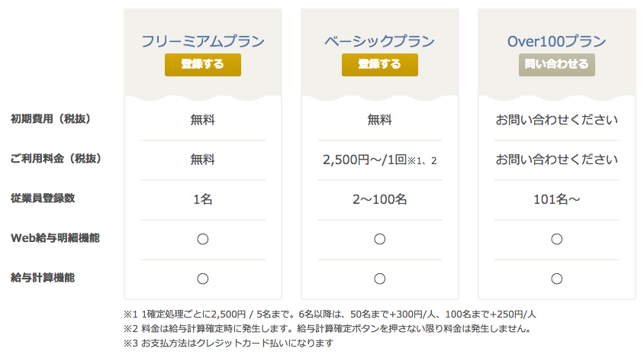Click the 2,500円〜/1回 price text
644x355 pixels.
click(x=364, y=160)
